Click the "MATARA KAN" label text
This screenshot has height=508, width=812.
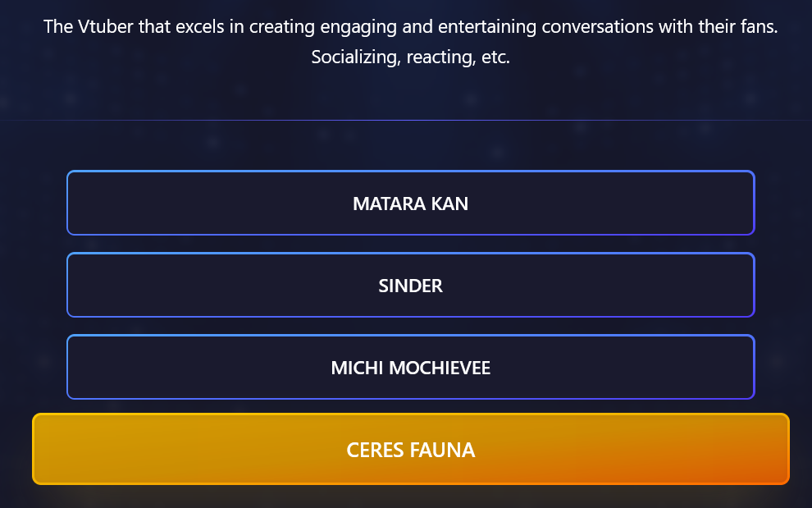click(410, 204)
